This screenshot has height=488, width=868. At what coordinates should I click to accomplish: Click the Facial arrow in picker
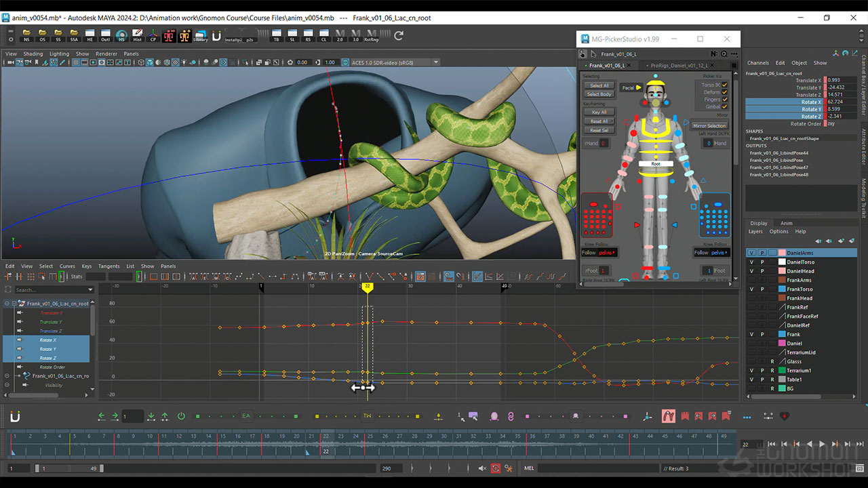coord(639,87)
